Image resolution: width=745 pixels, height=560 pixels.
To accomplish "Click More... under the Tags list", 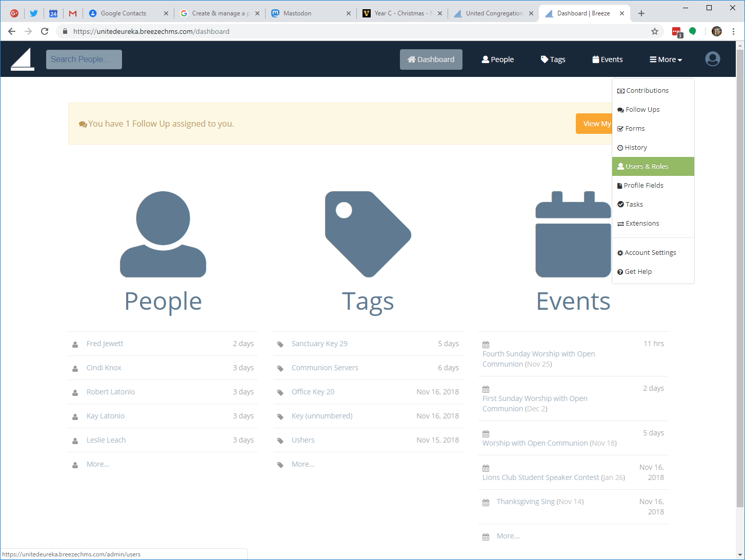I will point(303,464).
